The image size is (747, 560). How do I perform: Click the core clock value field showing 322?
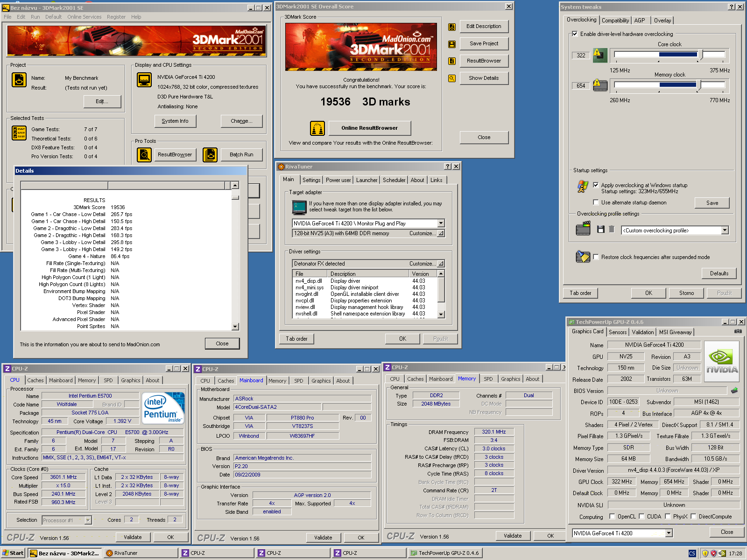pos(581,55)
